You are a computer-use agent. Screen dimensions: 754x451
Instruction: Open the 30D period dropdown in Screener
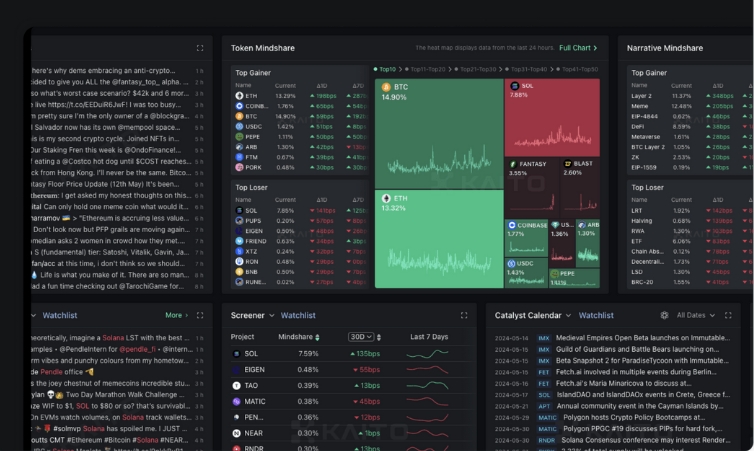[x=361, y=337]
